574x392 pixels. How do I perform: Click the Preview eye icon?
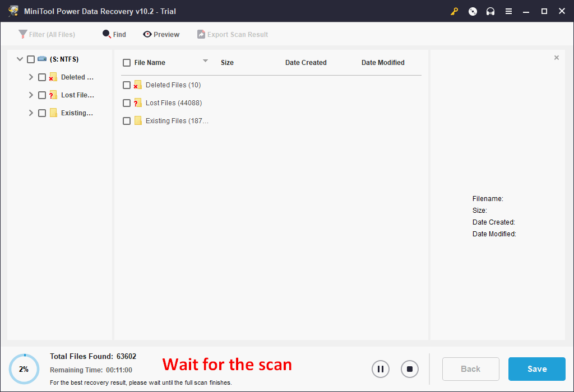click(x=147, y=34)
